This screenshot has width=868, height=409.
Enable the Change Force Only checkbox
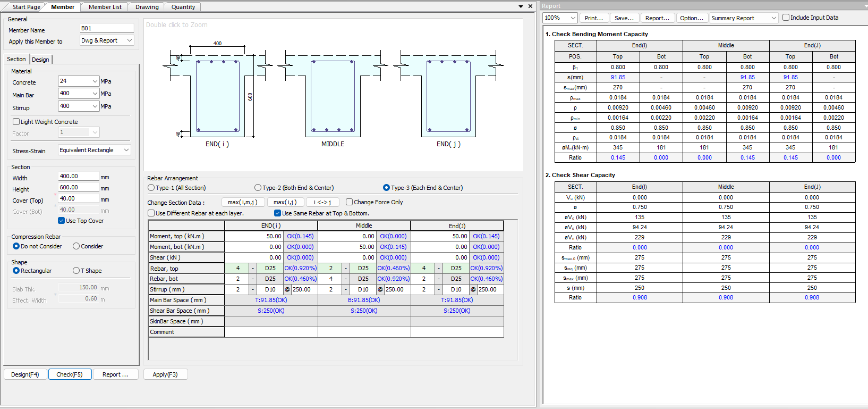[349, 202]
